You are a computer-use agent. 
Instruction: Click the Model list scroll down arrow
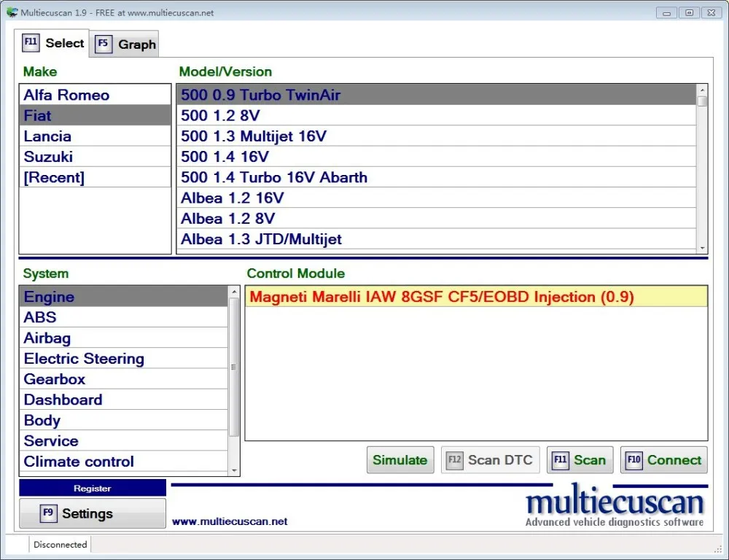[x=702, y=249]
